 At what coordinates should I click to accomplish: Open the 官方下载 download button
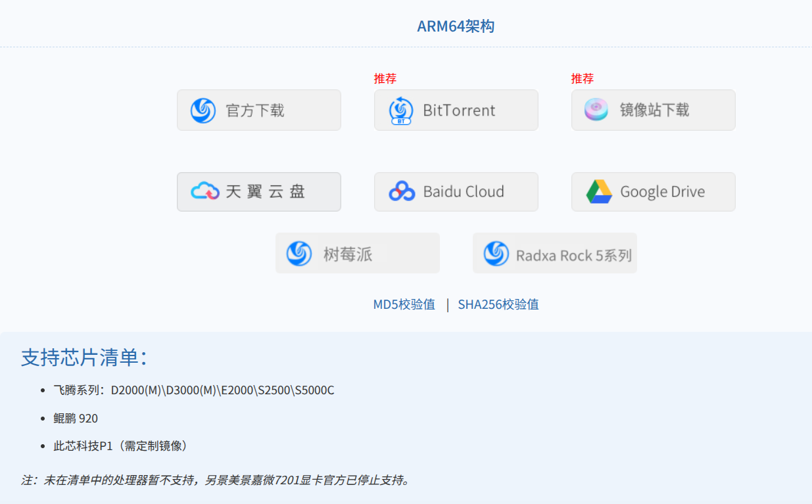point(259,110)
